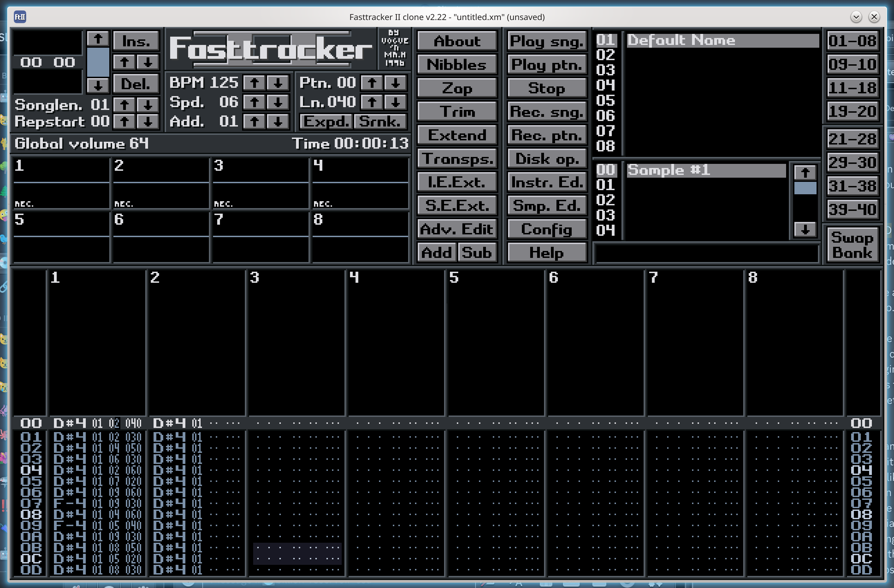Go to next pattern with Ptn. up arrow
894x588 pixels.
[372, 83]
